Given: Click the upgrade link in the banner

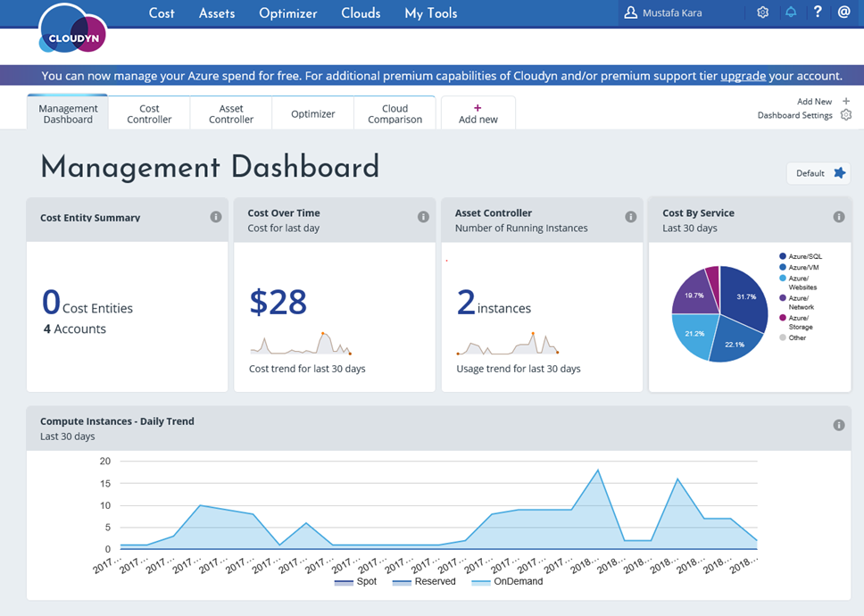Looking at the screenshot, I should [743, 76].
